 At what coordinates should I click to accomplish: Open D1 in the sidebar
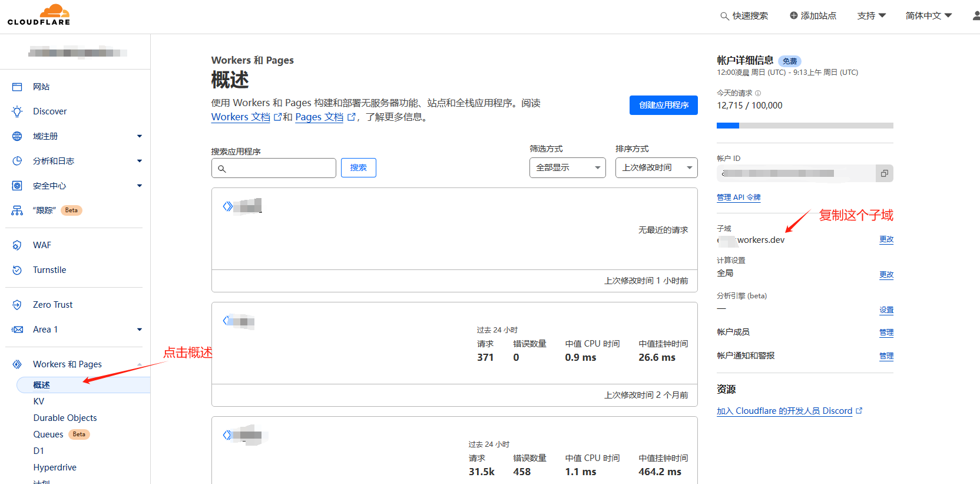[38, 451]
